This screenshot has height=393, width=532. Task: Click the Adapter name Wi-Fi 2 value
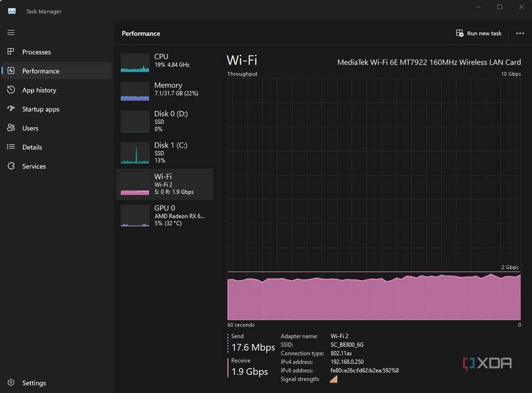[339, 336]
